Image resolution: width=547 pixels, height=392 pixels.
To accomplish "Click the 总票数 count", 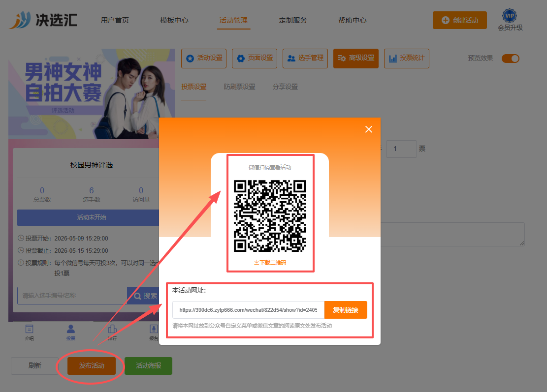I will tap(42, 194).
